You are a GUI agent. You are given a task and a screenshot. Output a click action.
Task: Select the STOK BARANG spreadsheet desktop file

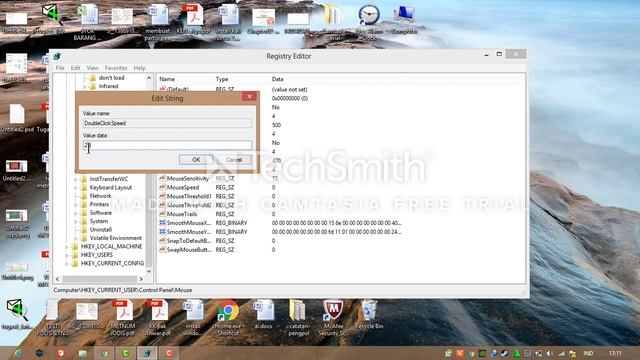[x=88, y=22]
